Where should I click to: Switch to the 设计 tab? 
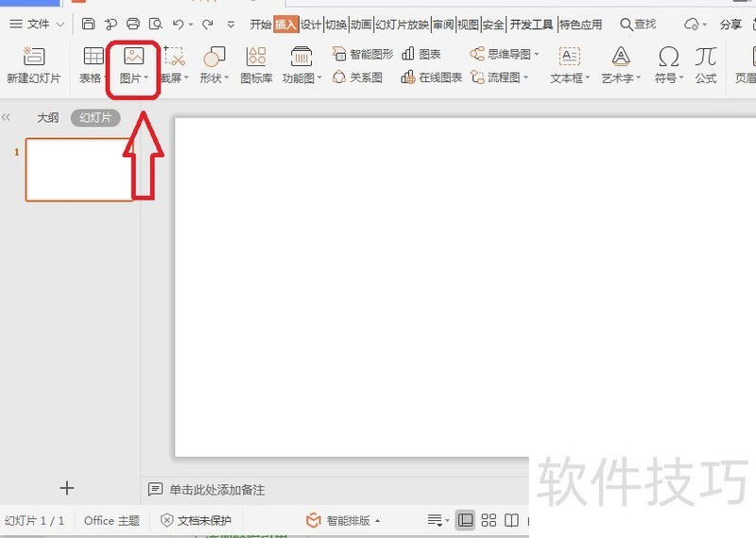pos(311,25)
